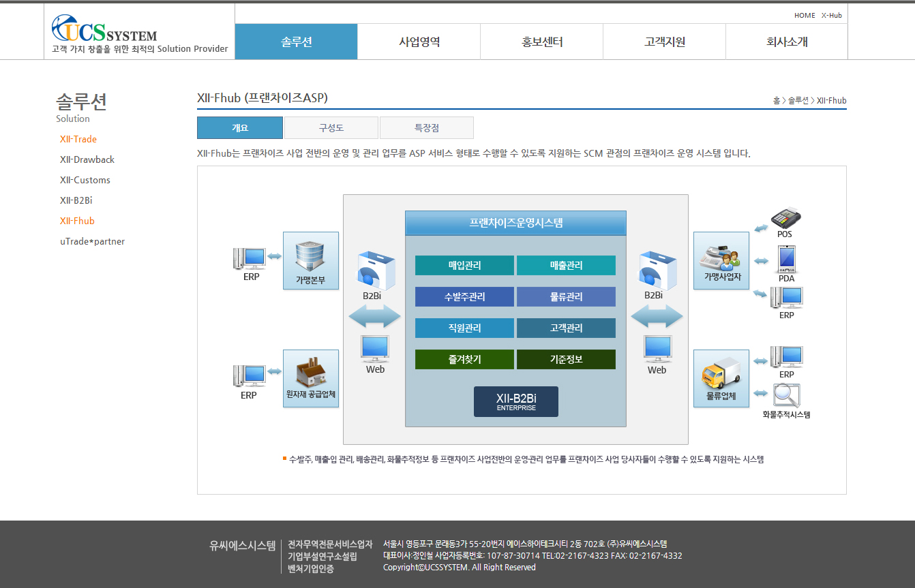The width and height of the screenshot is (915, 588).
Task: Click the Copyright©UCSSYSTEM footer line
Action: [460, 567]
